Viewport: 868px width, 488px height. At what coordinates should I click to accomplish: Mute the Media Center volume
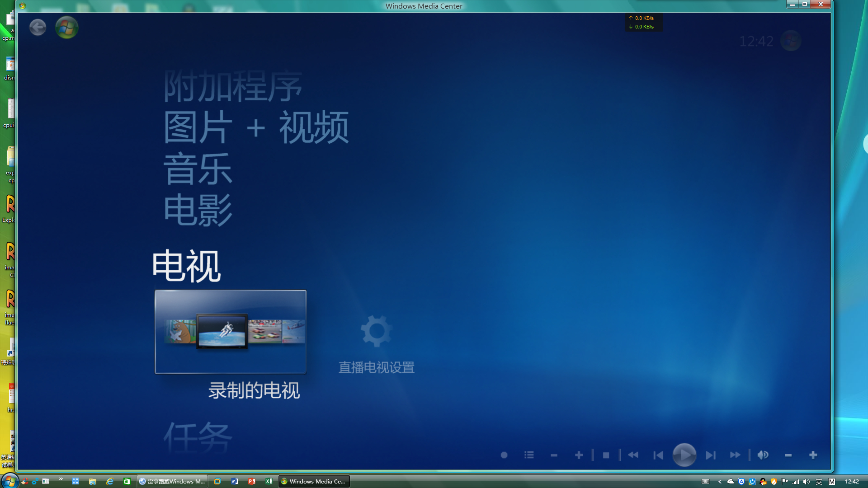click(x=763, y=455)
